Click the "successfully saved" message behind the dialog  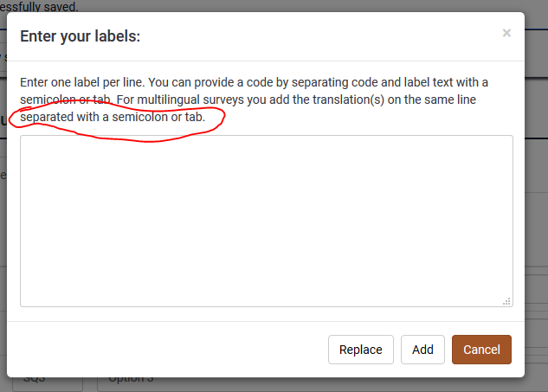click(x=39, y=6)
